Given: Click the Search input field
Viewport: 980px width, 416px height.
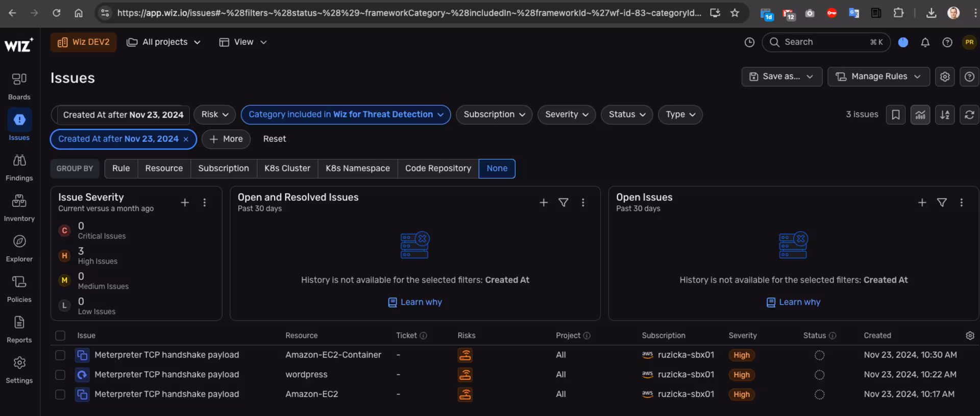Looking at the screenshot, I should 824,42.
